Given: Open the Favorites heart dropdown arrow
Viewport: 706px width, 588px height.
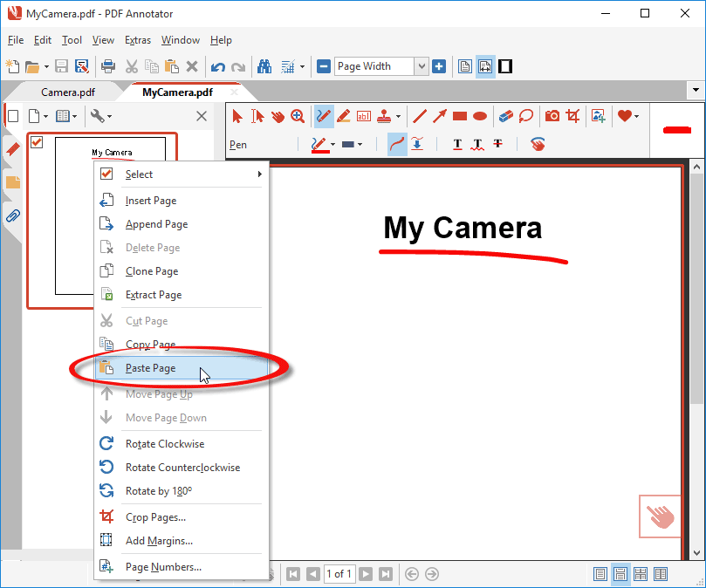Looking at the screenshot, I should pos(636,115).
